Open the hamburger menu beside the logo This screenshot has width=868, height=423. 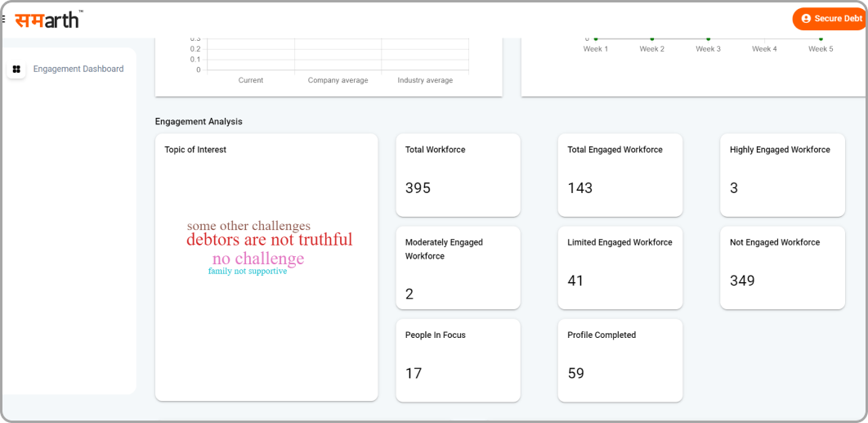[x=3, y=19]
